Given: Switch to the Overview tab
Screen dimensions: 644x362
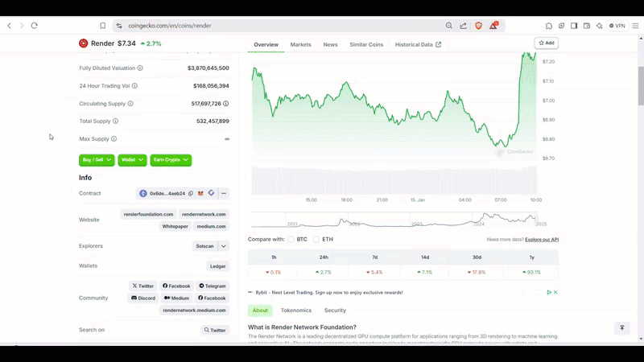Looking at the screenshot, I should (x=266, y=44).
